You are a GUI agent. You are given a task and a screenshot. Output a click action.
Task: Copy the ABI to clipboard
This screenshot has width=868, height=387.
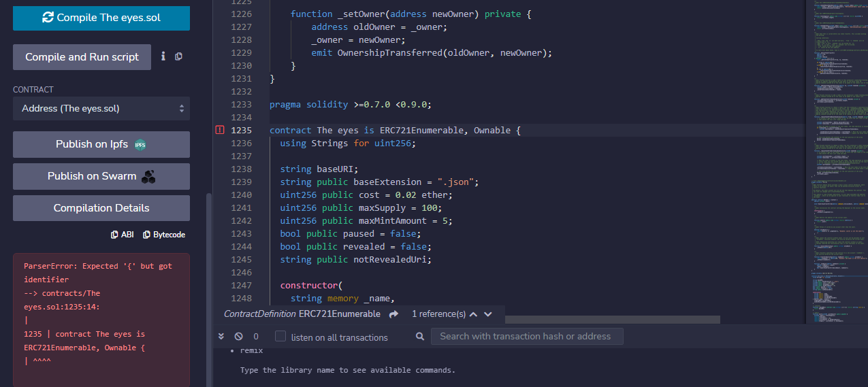pyautogui.click(x=123, y=235)
